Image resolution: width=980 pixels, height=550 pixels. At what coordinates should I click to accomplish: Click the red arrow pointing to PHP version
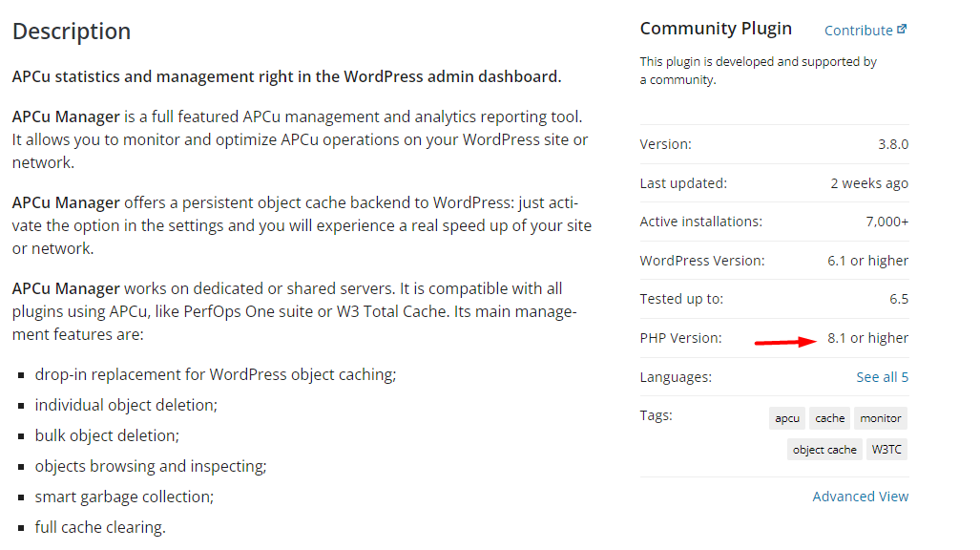tap(785, 342)
